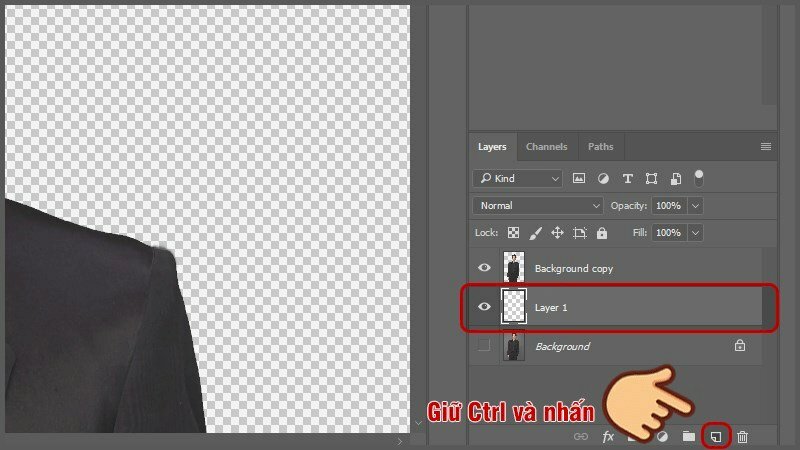Viewport: 800px width, 450px height.
Task: Show the Background layer visibility box
Action: point(484,346)
